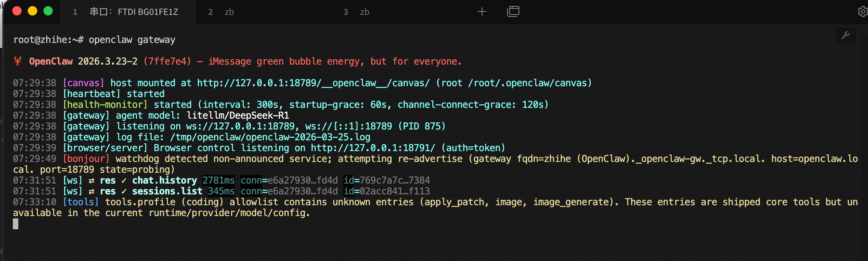Switch to tab 2 named zb
868x261 pixels.
click(263, 12)
